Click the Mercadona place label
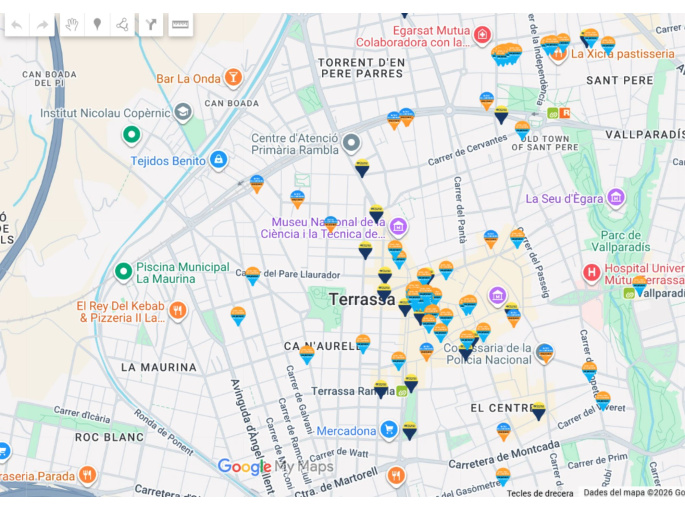This screenshot has height=510, width=685. point(346,431)
